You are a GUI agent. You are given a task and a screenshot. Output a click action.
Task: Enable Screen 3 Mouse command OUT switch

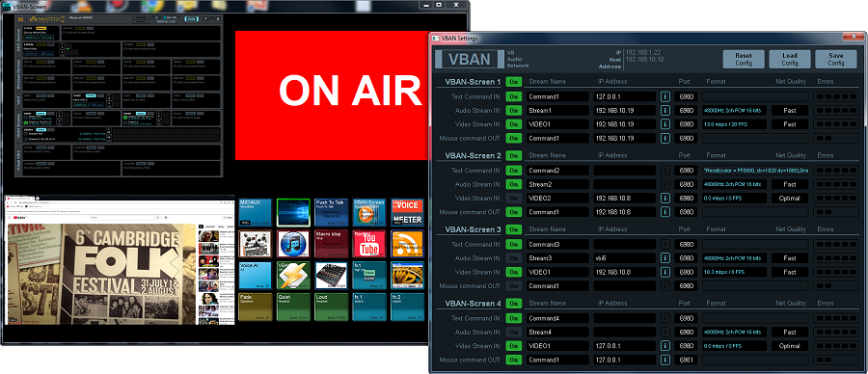[x=514, y=286]
